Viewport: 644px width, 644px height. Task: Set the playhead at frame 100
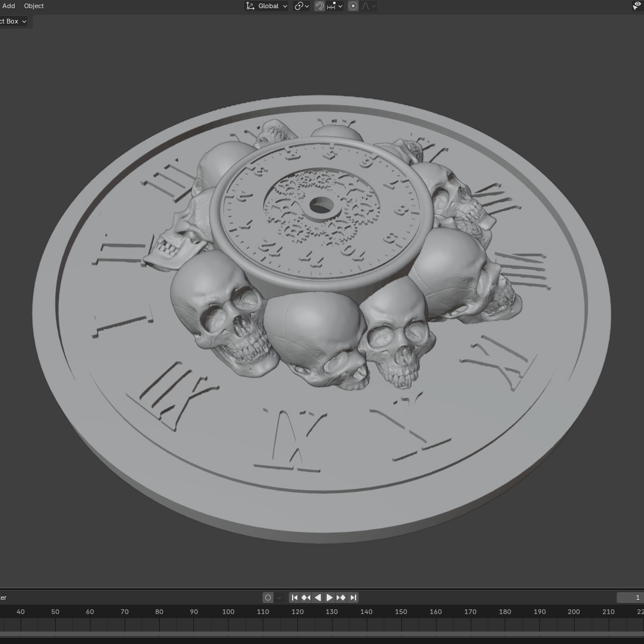(229, 612)
